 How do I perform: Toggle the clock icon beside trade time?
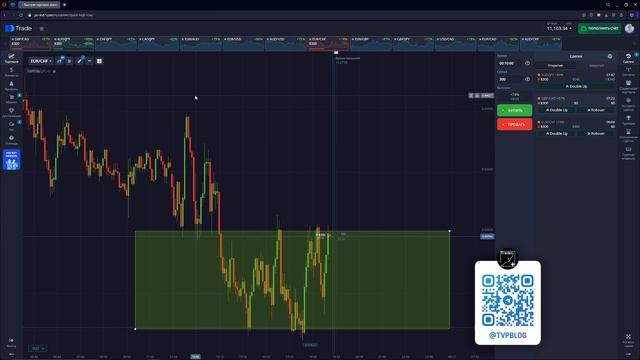(527, 63)
